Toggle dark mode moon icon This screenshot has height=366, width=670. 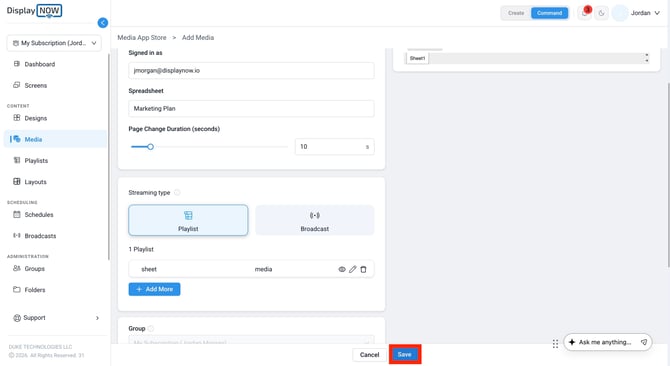click(601, 13)
